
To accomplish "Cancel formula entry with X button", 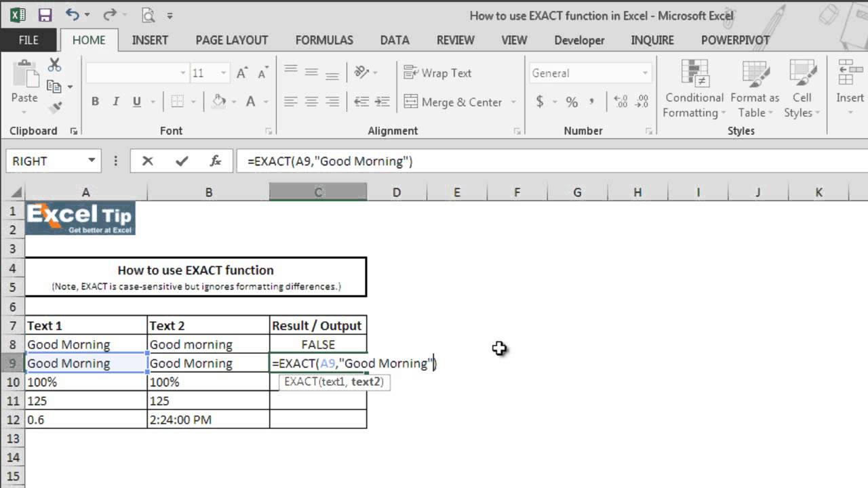I will pos(147,161).
